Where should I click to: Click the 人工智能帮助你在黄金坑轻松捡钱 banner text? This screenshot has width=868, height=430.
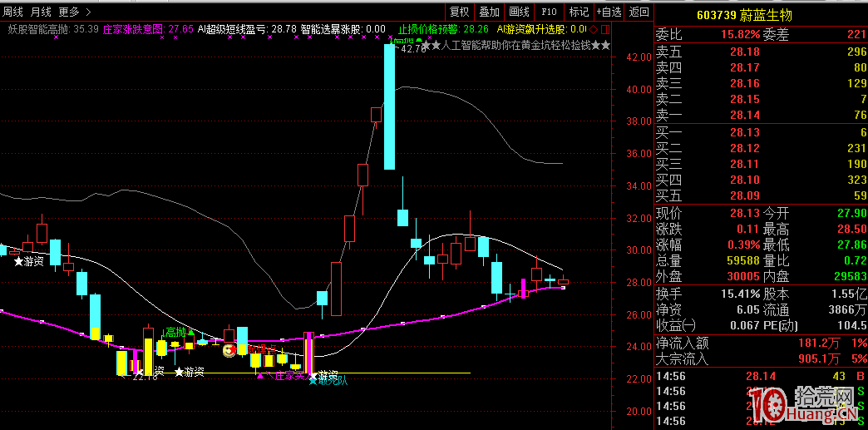pos(516,46)
